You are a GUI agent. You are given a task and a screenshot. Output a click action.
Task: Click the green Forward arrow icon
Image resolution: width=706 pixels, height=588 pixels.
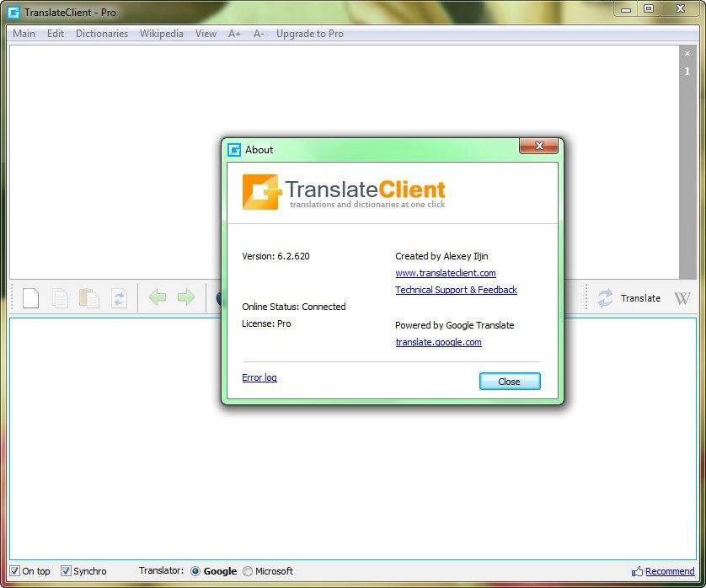tap(186, 297)
